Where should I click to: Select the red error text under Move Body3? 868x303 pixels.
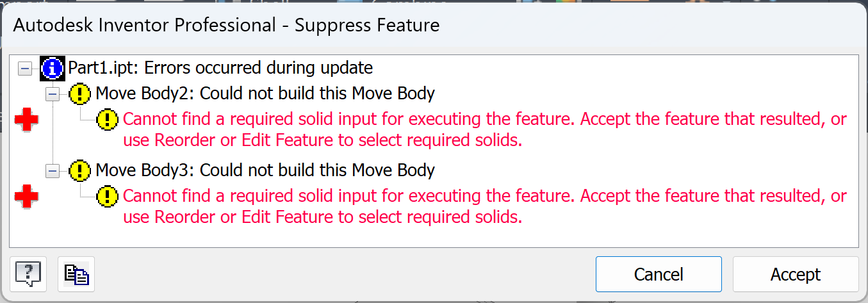tap(484, 206)
